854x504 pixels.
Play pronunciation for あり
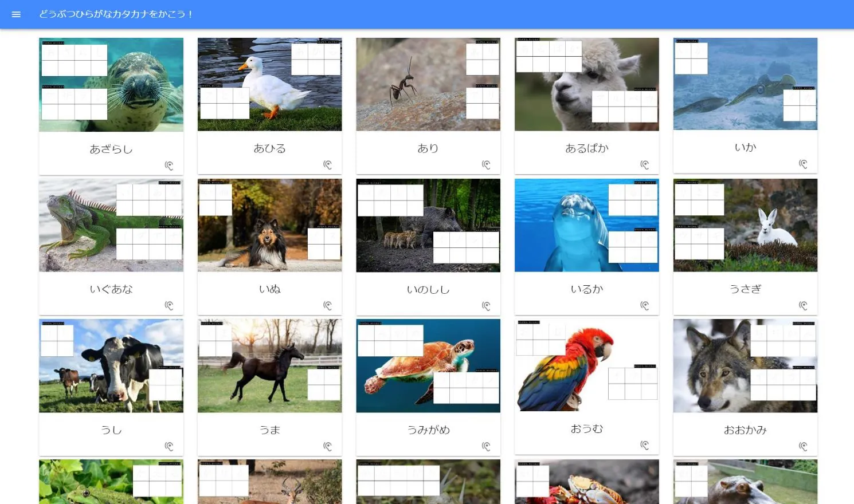click(x=486, y=165)
